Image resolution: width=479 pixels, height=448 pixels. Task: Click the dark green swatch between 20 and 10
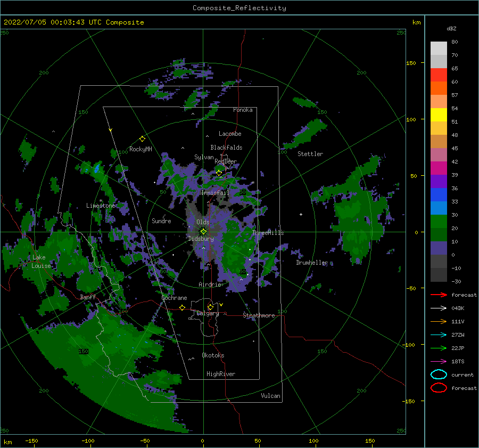[439, 234]
